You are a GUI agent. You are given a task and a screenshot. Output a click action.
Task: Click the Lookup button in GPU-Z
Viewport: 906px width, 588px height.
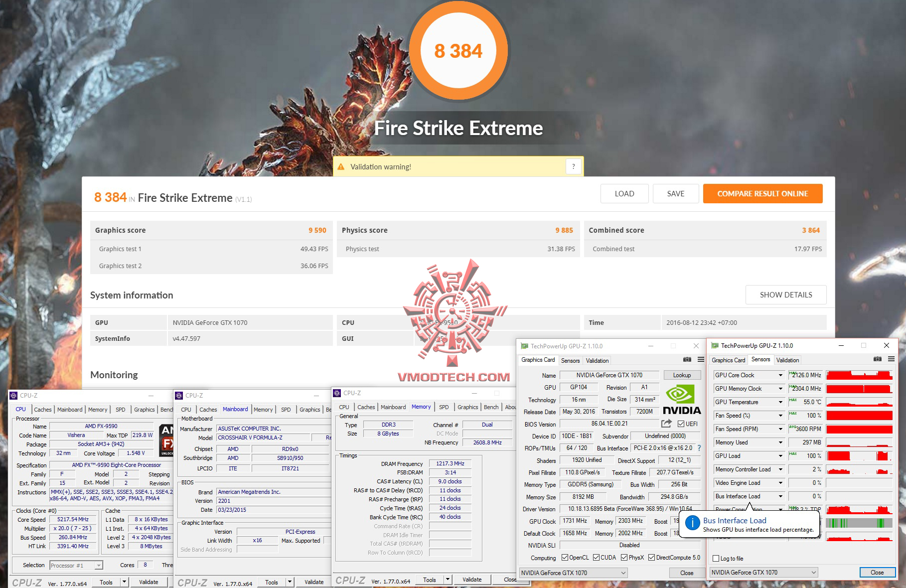click(x=682, y=375)
